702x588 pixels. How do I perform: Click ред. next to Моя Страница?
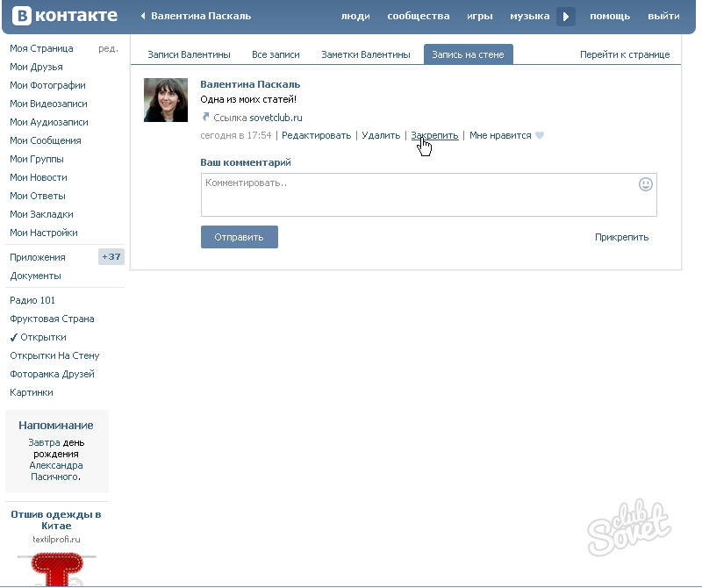108,48
